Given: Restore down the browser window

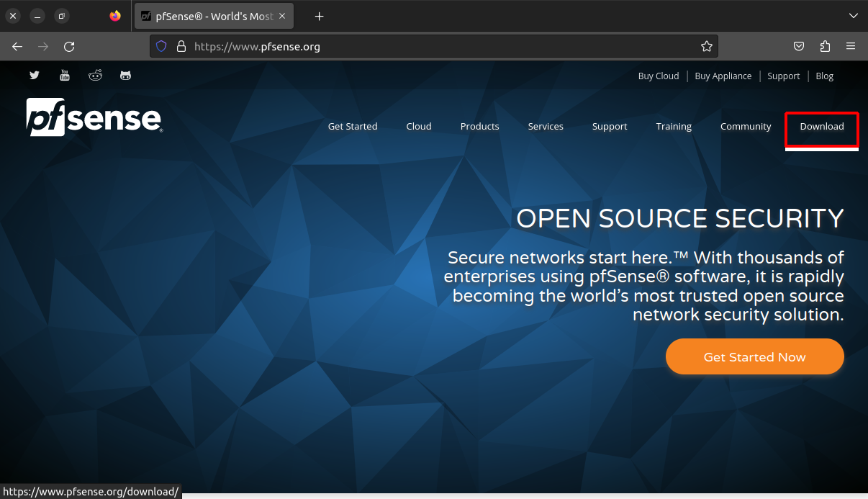Looking at the screenshot, I should coord(62,16).
